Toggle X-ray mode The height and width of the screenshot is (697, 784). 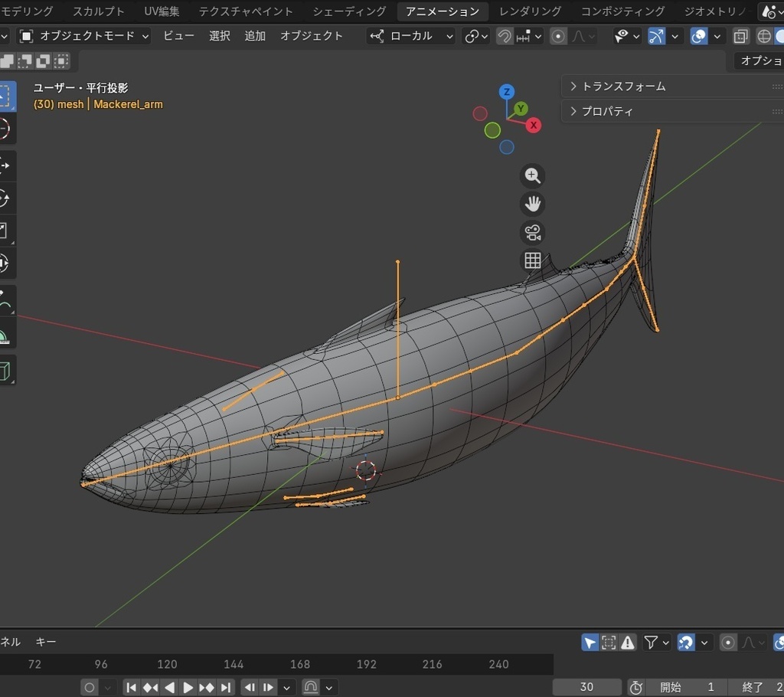(740, 36)
